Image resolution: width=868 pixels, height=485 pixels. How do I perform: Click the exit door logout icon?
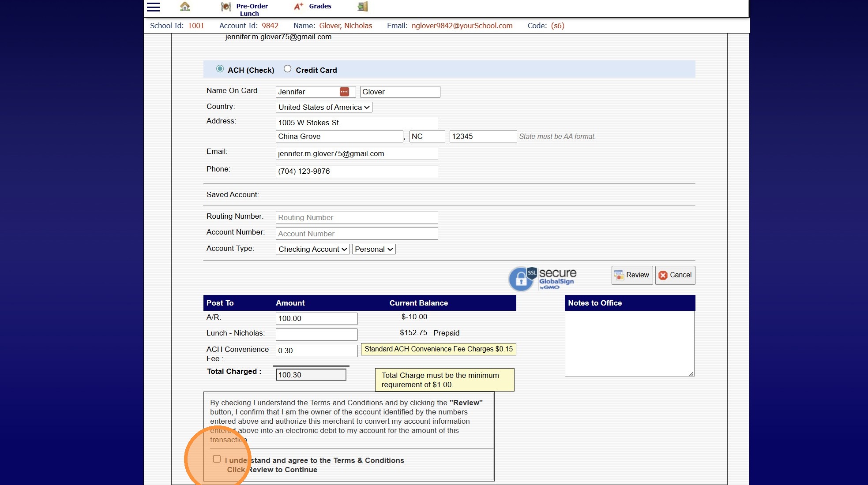click(363, 7)
